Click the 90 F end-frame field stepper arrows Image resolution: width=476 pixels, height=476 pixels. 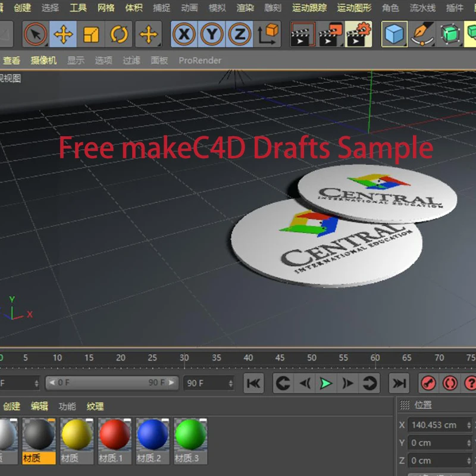(x=231, y=383)
